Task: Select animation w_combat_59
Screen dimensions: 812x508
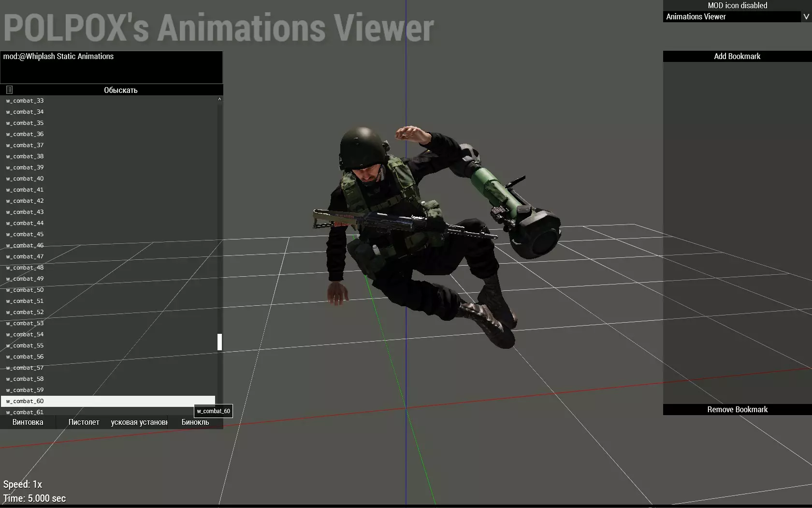Action: tap(108, 390)
